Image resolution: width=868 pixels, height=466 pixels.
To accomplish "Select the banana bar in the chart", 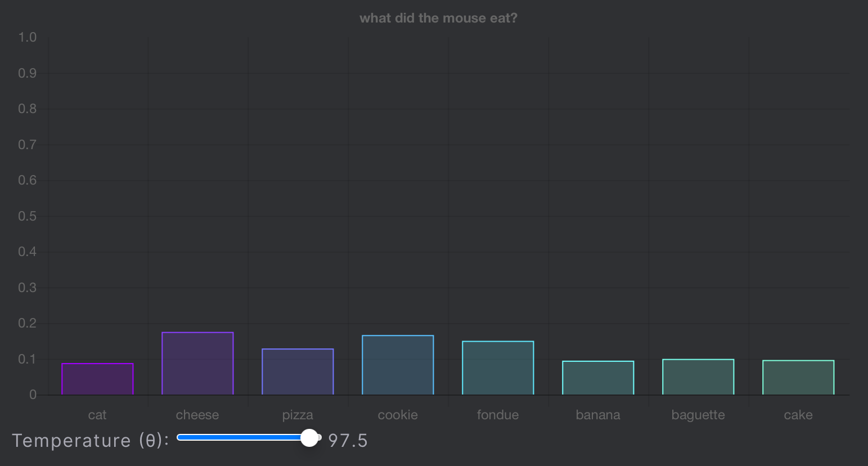I will [598, 378].
